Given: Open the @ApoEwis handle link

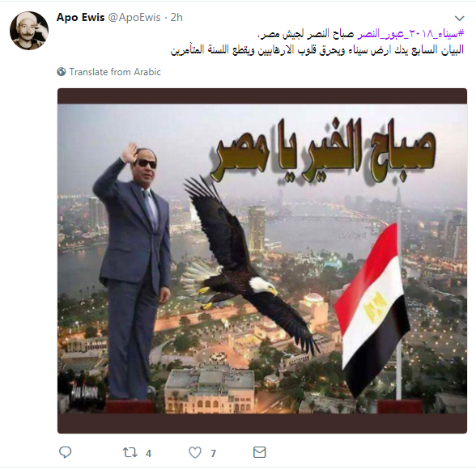Looking at the screenshot, I should pyautogui.click(x=134, y=18).
